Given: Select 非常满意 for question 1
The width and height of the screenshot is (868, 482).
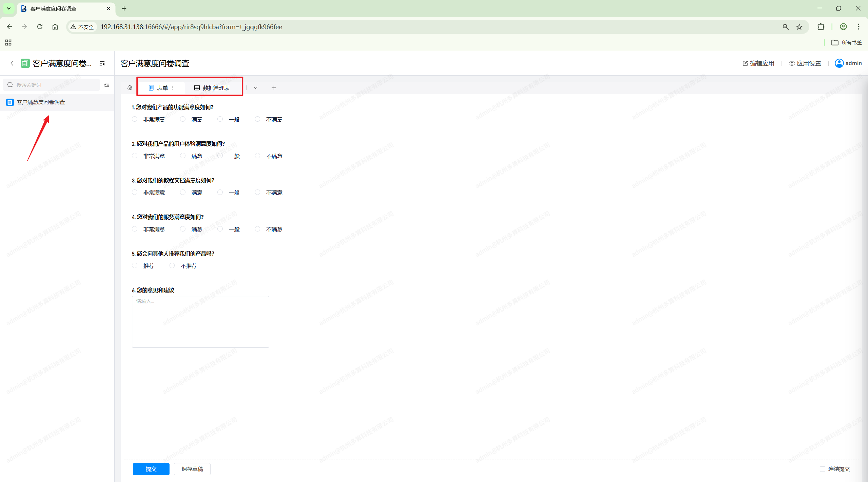Looking at the screenshot, I should click(x=135, y=119).
